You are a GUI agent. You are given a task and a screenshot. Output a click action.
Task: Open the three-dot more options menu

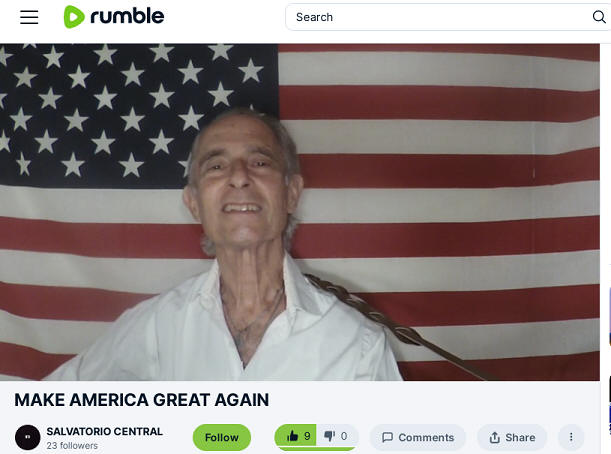571,437
